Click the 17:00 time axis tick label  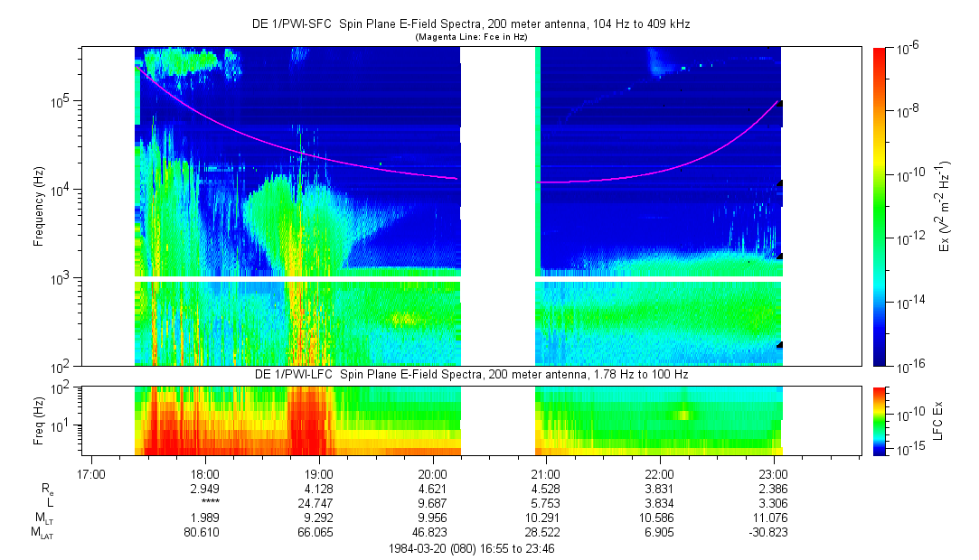pyautogui.click(x=91, y=473)
